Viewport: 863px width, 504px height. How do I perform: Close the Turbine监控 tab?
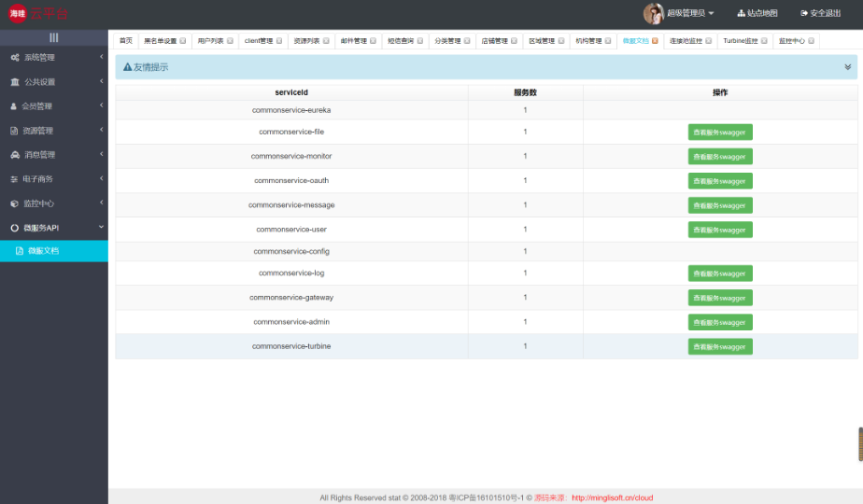(764, 41)
